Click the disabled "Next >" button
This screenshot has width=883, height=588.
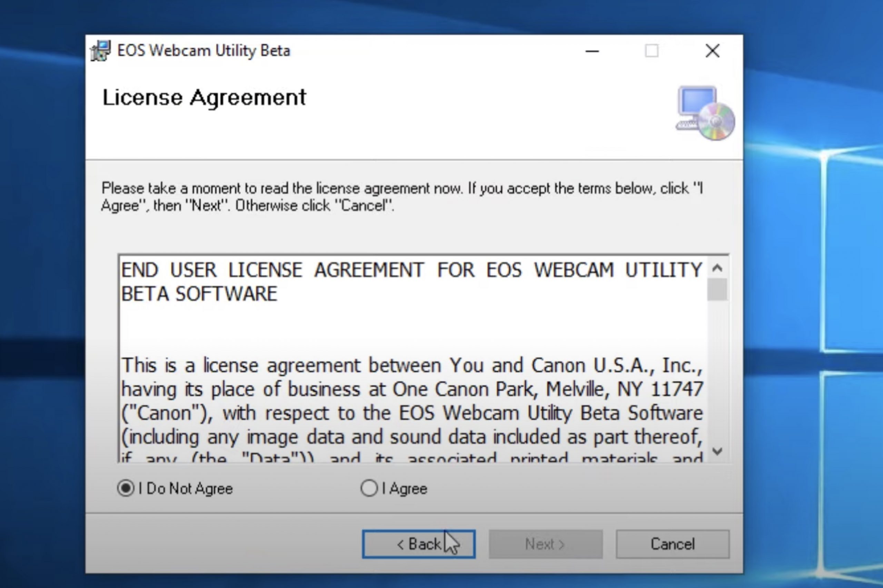pyautogui.click(x=546, y=544)
